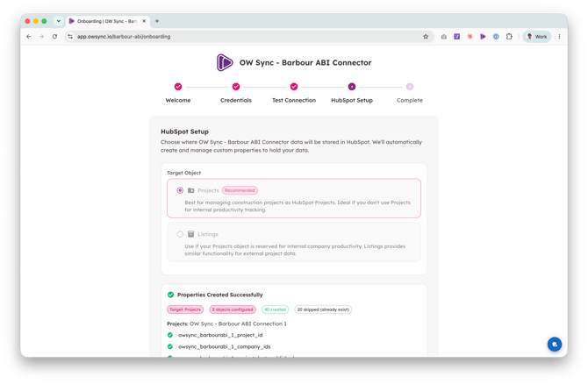This screenshot has width=588, height=384.
Task: Click the 3 objects configured tag
Action: click(x=233, y=309)
